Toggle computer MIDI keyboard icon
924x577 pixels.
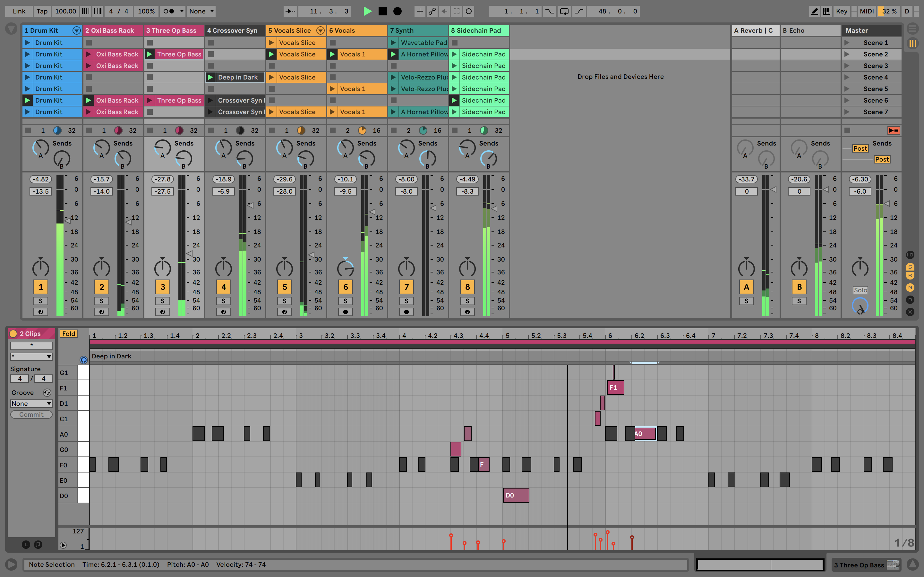827,11
